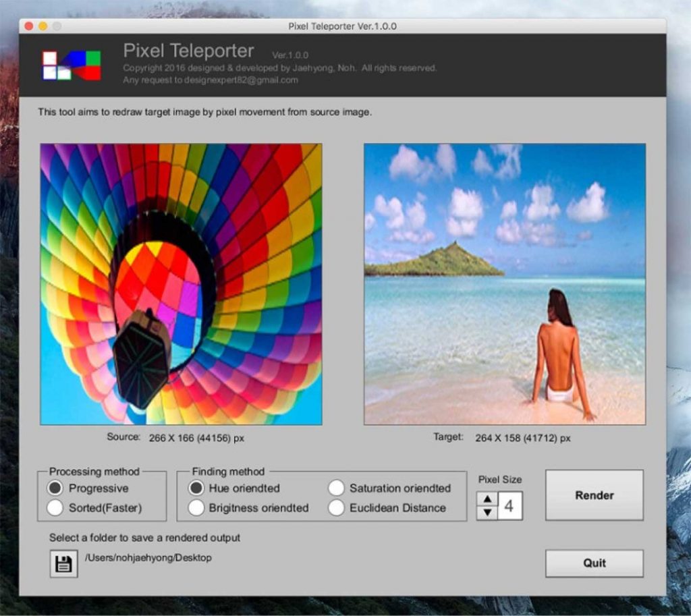Click the Pixel Teleporter logo icon

tap(72, 65)
